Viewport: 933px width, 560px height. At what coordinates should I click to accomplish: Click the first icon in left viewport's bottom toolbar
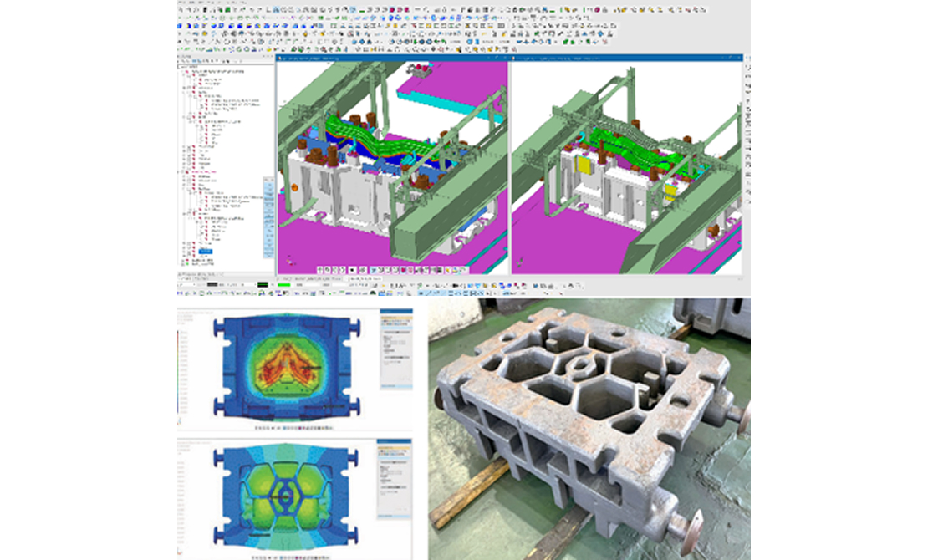point(319,270)
